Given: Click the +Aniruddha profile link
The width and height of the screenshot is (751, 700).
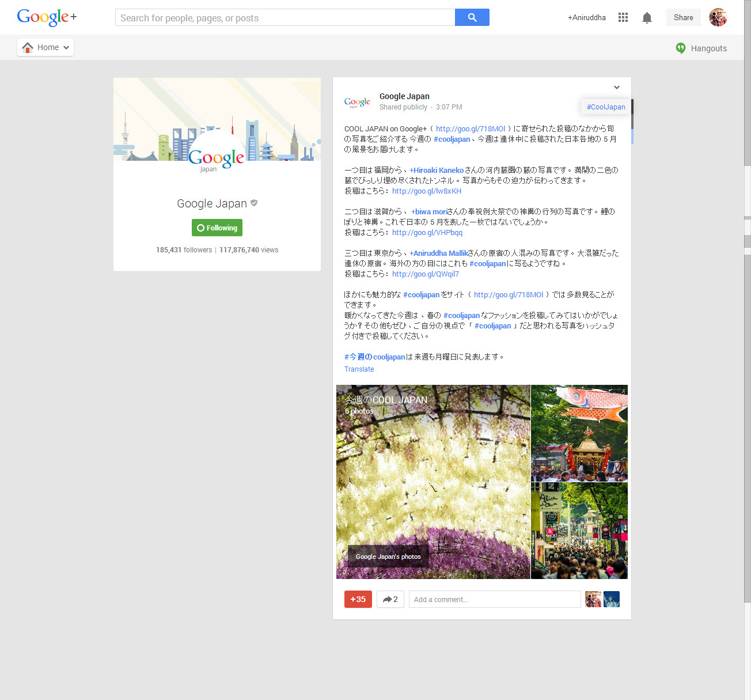Looking at the screenshot, I should (x=586, y=17).
